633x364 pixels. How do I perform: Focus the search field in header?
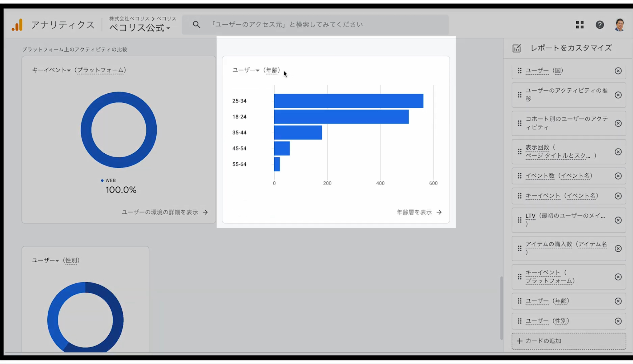coord(315,25)
